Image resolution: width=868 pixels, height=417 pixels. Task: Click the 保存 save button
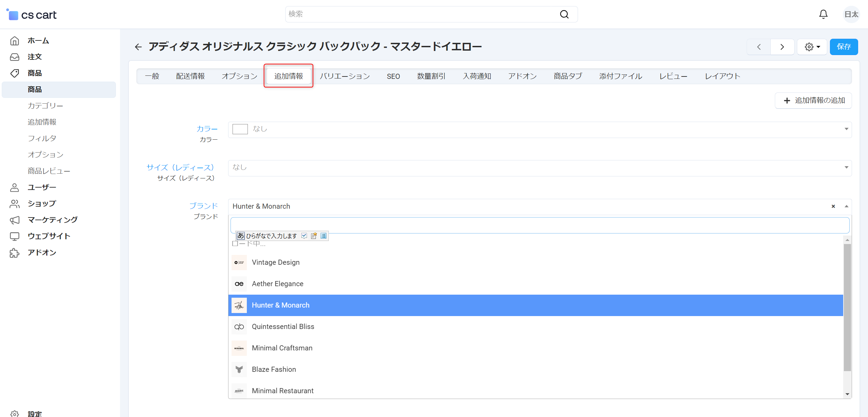click(844, 47)
